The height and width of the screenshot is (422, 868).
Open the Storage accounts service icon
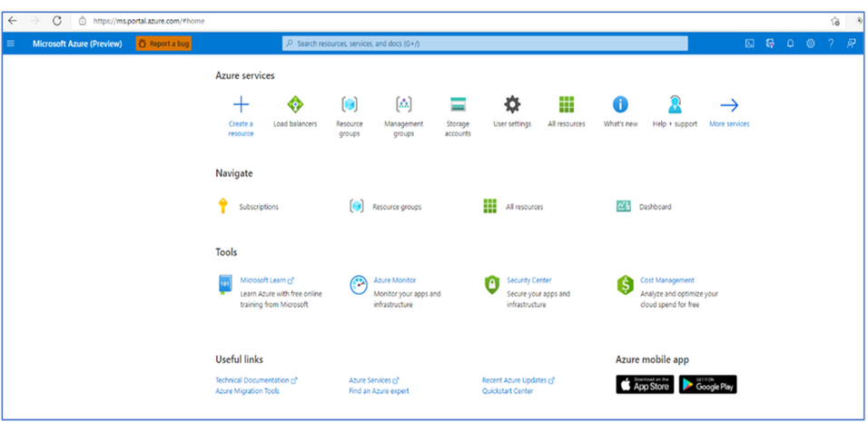click(x=458, y=104)
